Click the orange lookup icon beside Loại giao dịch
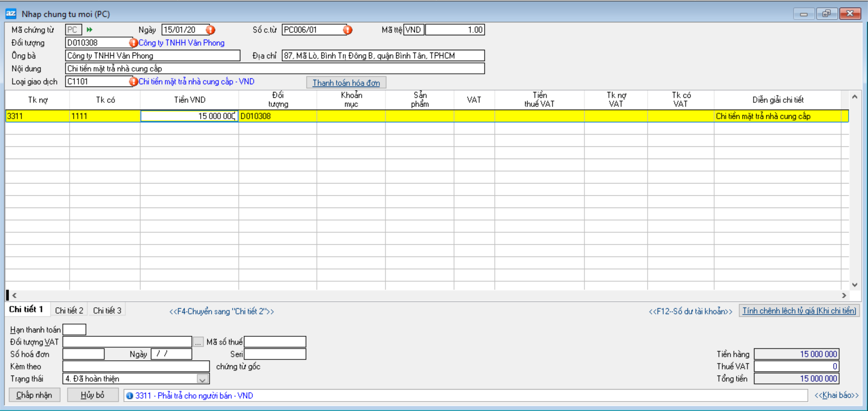 click(133, 82)
